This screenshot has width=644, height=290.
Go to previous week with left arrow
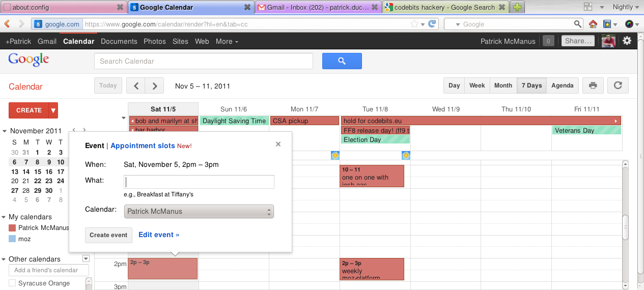tap(136, 86)
